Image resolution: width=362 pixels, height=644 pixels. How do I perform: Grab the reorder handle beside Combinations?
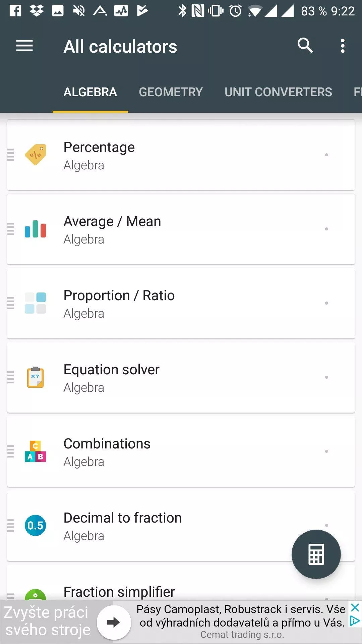[x=11, y=451]
